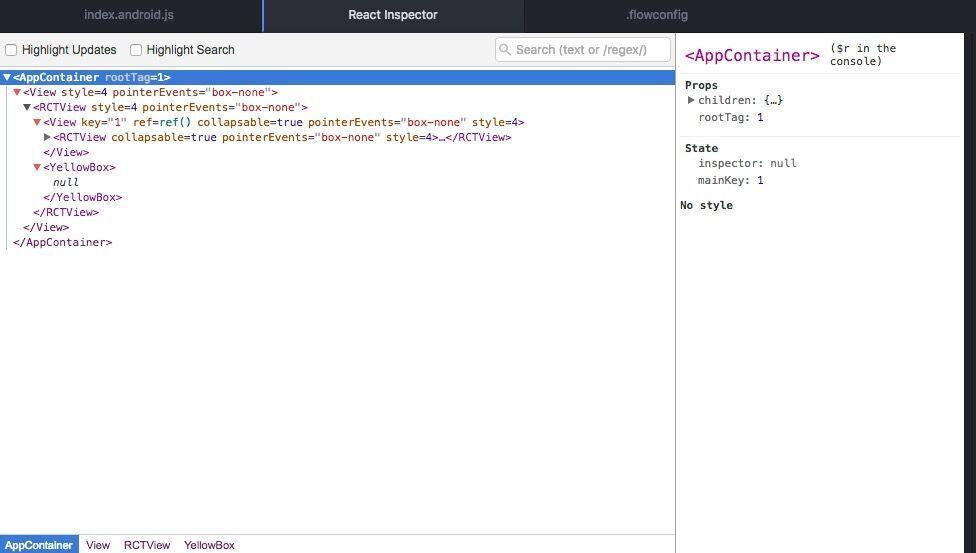Click the mainKey: 1 state entry
The width and height of the screenshot is (976, 553).
coord(731,180)
